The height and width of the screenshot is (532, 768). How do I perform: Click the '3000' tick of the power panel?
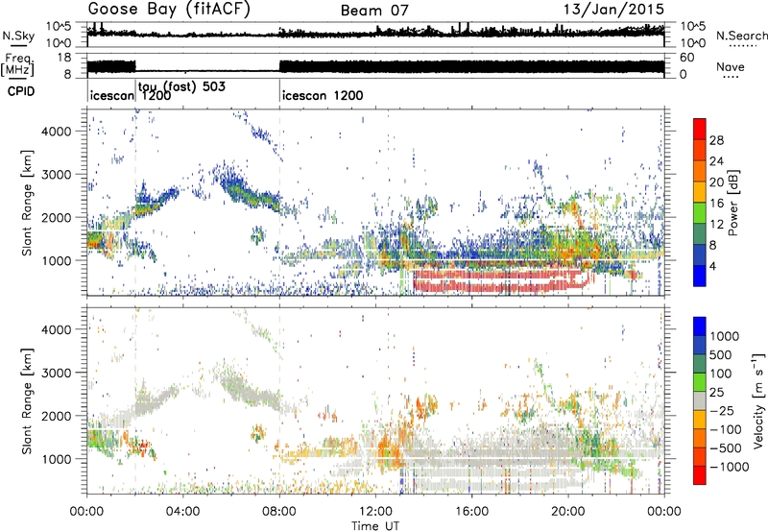[58, 175]
